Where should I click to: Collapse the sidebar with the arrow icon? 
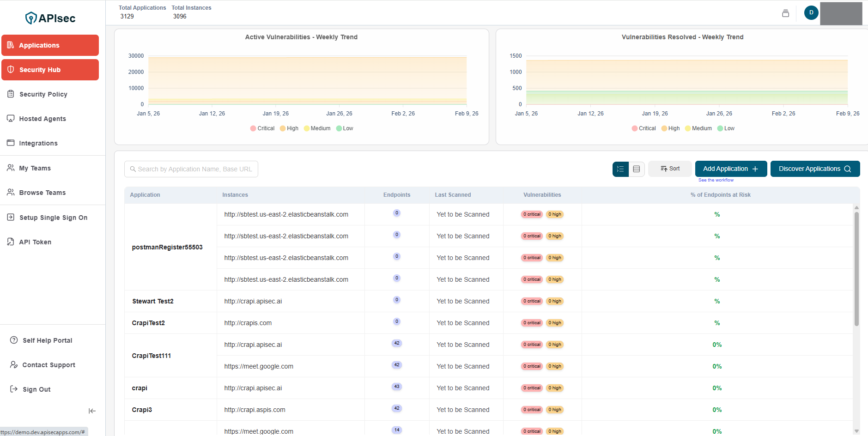coord(92,411)
